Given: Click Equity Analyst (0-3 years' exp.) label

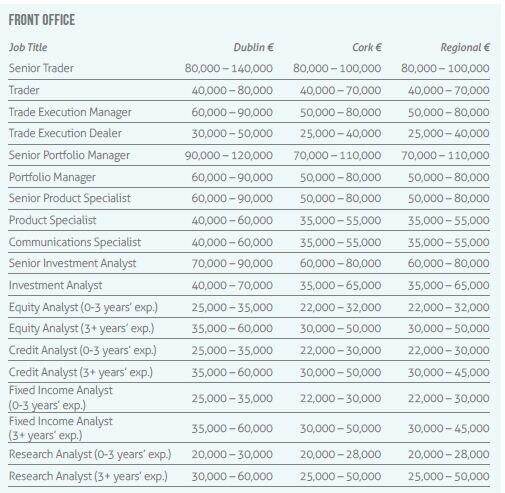Looking at the screenshot, I should click(83, 307).
